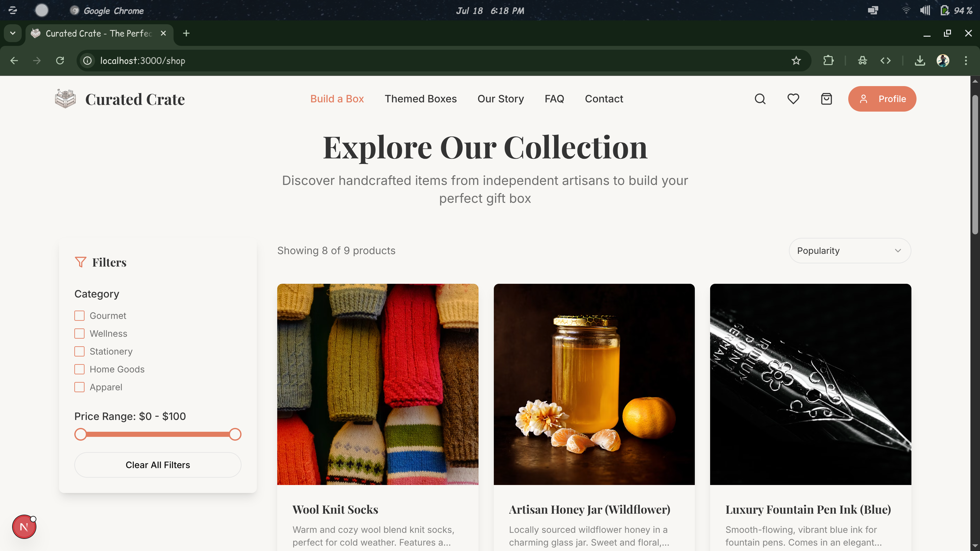Open the Popularity sort dropdown

850,250
